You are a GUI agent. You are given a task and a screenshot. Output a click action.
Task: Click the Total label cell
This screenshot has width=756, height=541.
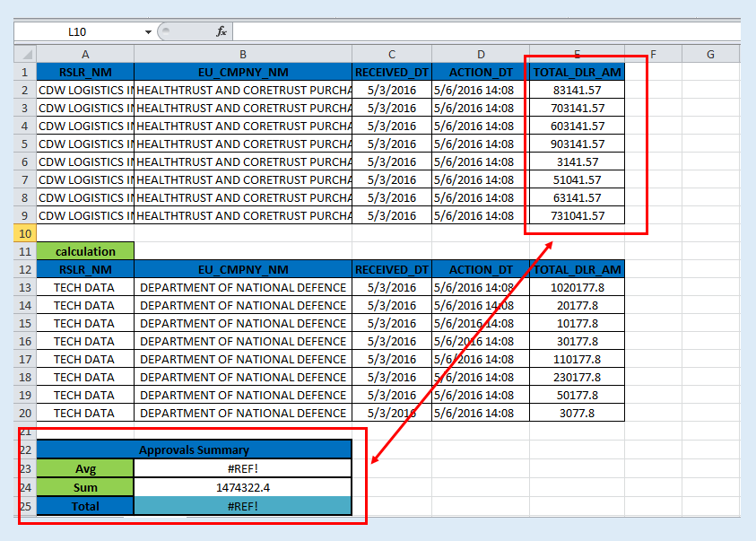[85, 506]
